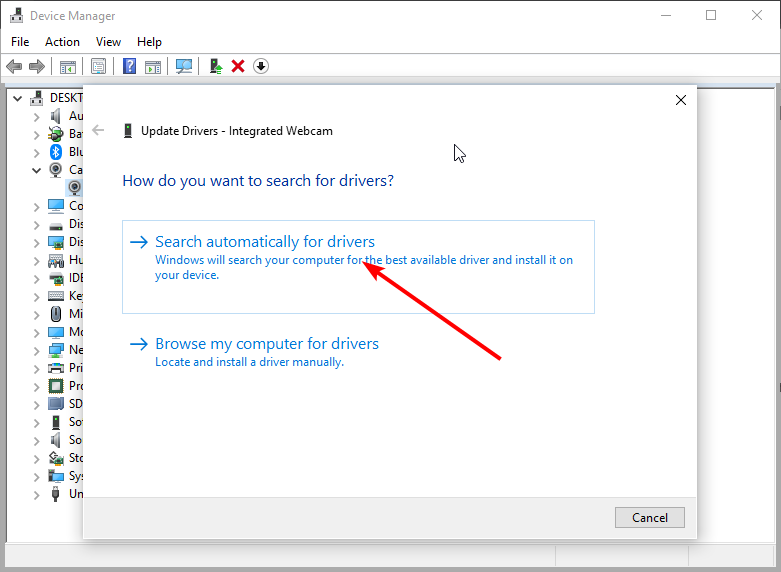The image size is (781, 572).
Task: Expand the Processors category chevron
Action: tap(36, 387)
